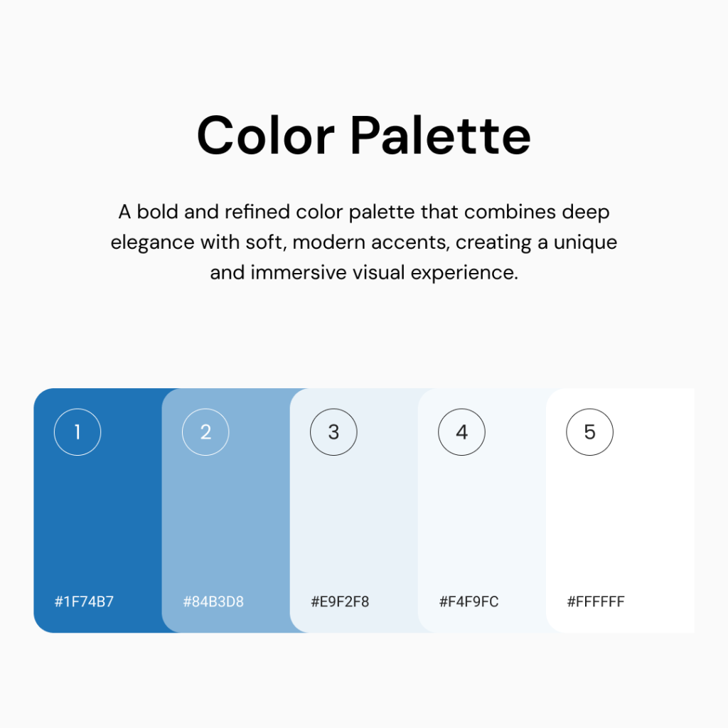Click the #84B3D8 hex code label
Image resolution: width=728 pixels, height=728 pixels.
213,601
